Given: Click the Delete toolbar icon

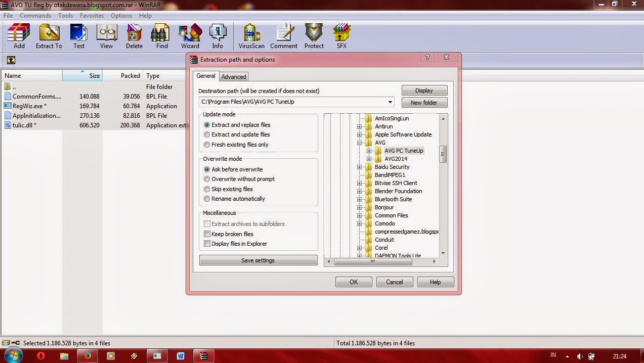Looking at the screenshot, I should click(134, 36).
